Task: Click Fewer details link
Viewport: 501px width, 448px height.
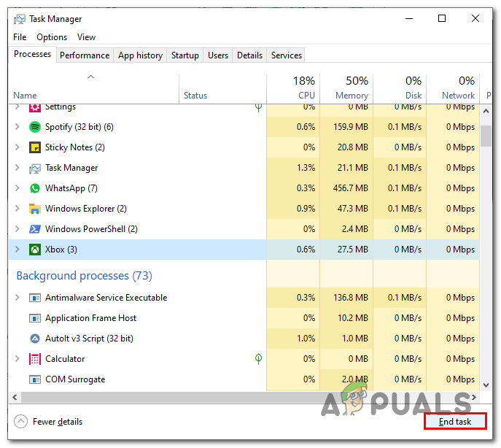Action: coord(58,422)
